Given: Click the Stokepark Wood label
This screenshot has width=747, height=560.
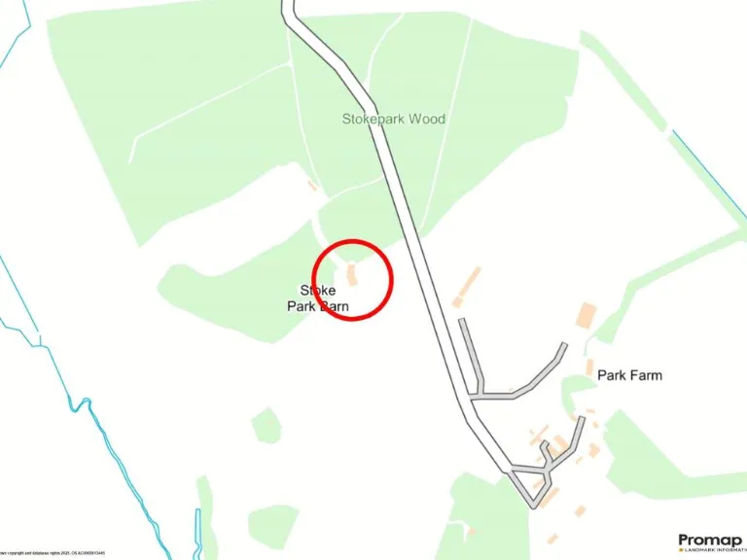Looking at the screenshot, I should 394,119.
